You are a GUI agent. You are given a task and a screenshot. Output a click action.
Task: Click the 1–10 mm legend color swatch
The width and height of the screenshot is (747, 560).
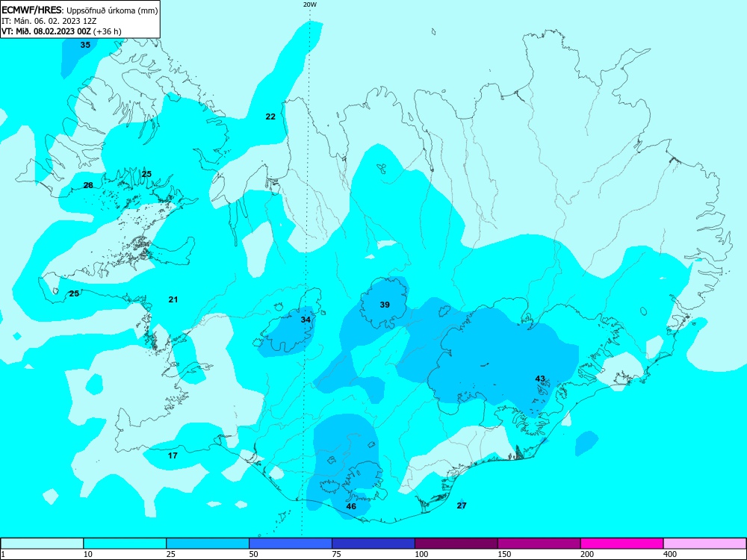pos(42,544)
